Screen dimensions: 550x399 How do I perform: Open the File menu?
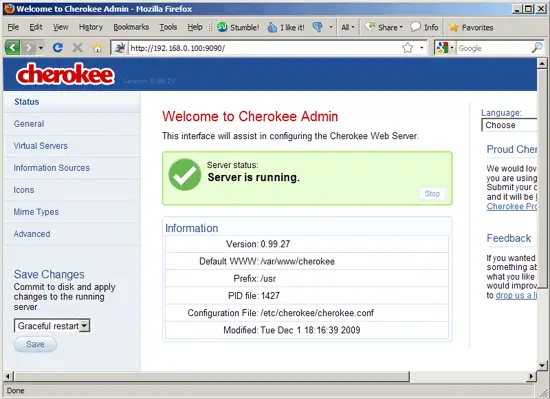pos(13,27)
